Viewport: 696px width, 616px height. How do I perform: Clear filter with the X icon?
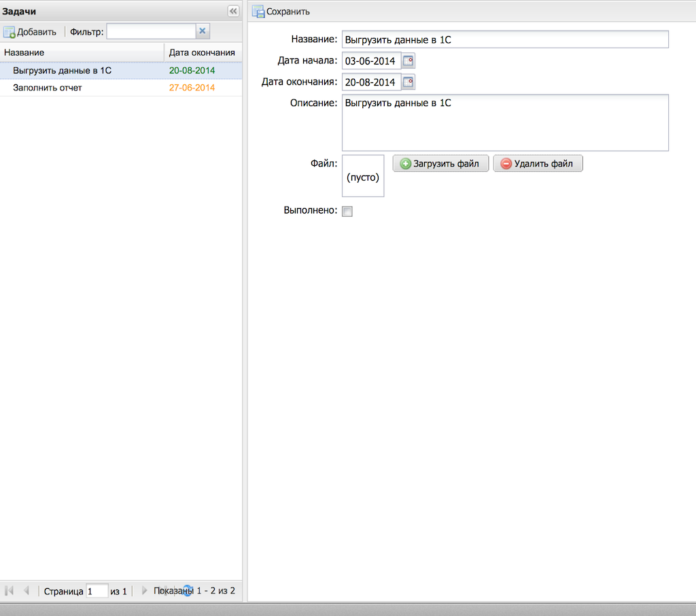tap(203, 31)
